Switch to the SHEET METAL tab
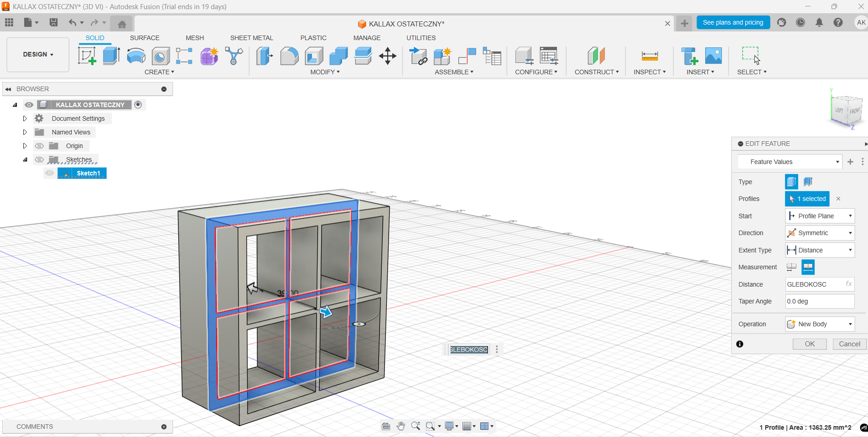This screenshot has height=437, width=868. coord(251,38)
